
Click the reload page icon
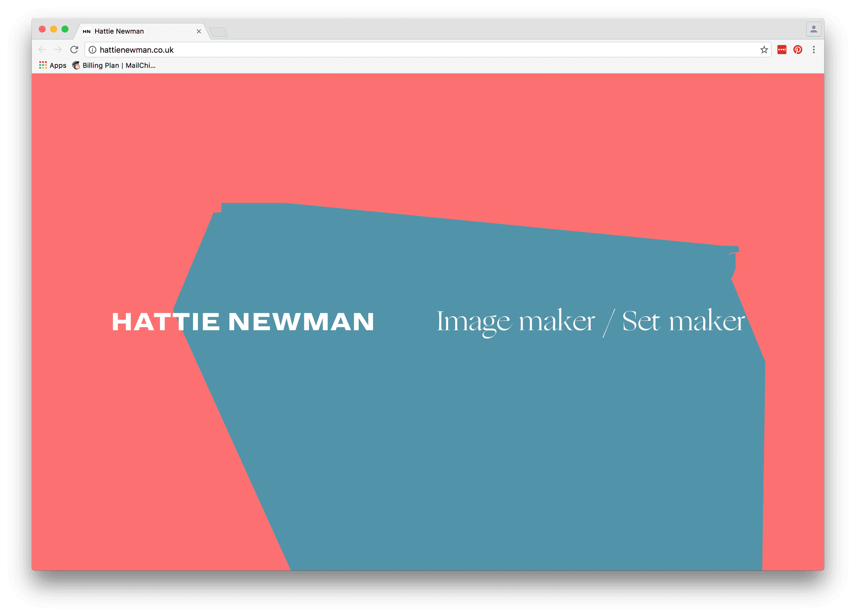pos(74,50)
